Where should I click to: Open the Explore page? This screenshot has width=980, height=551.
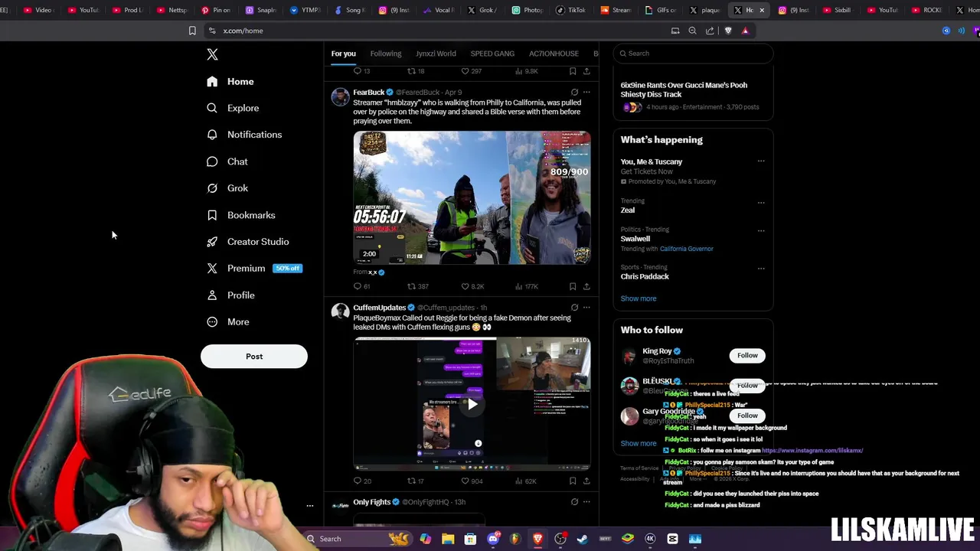pos(233,108)
